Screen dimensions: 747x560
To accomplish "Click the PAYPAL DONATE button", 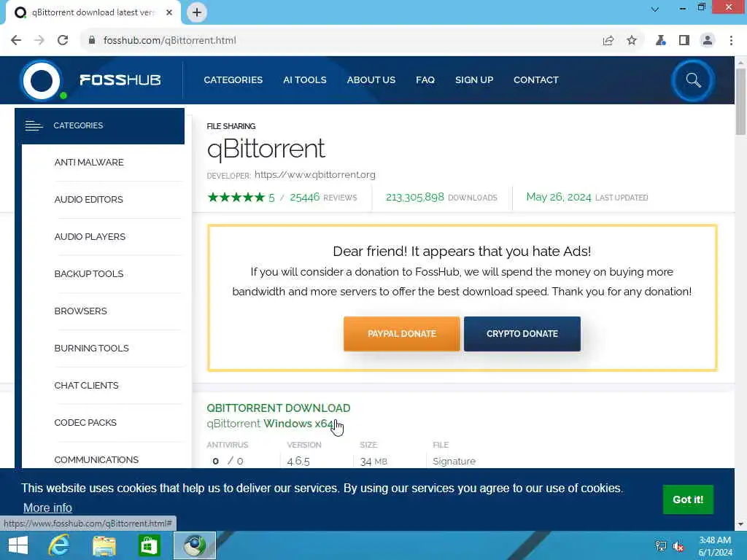I will [x=402, y=334].
